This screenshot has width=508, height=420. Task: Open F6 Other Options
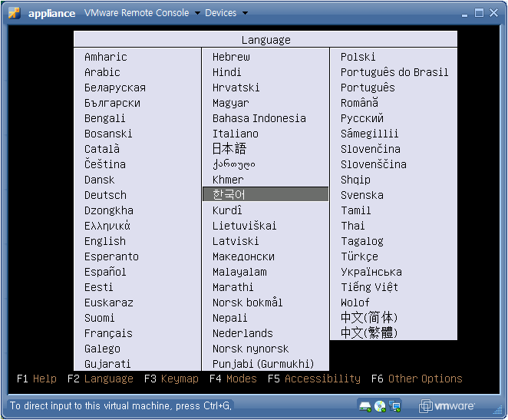(417, 379)
